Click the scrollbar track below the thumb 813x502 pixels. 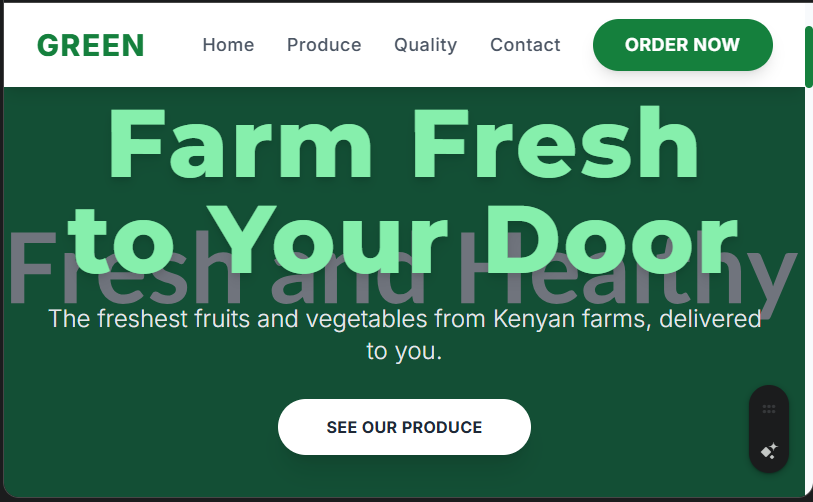coord(809,290)
